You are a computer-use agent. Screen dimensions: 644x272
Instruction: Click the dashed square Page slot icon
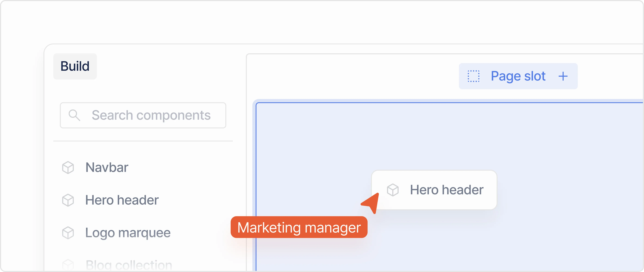coord(473,76)
